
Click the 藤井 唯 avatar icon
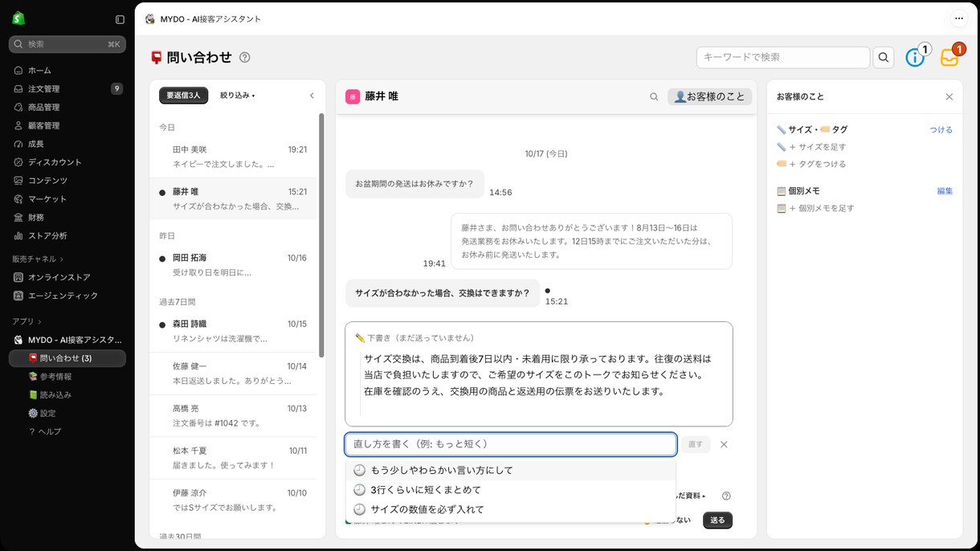point(352,96)
